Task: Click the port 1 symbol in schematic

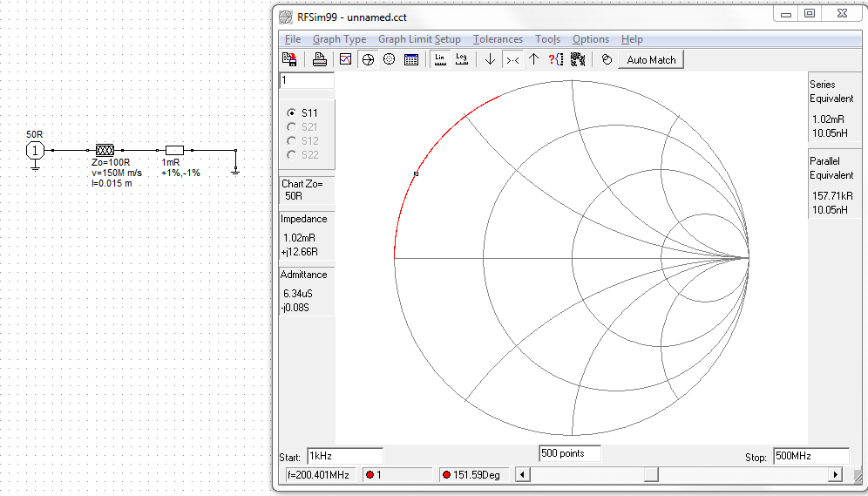Action: [35, 150]
